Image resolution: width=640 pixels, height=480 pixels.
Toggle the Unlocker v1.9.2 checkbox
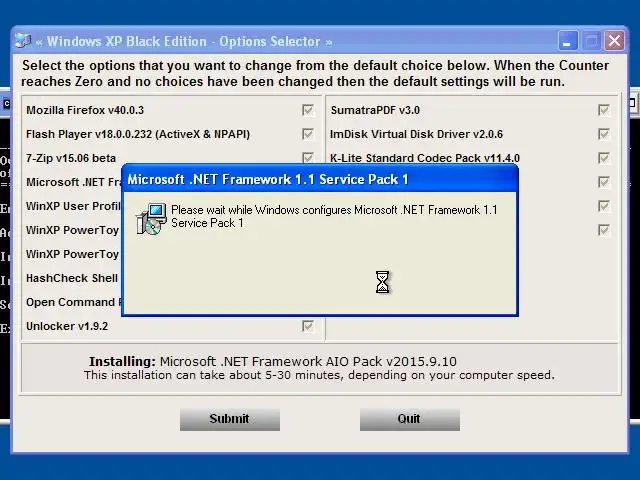pyautogui.click(x=308, y=326)
